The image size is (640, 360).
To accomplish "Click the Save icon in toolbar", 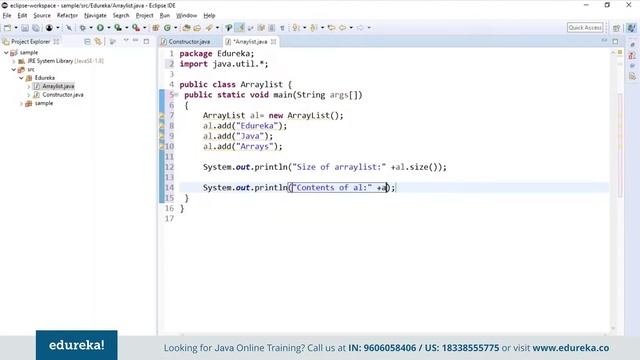I will click(x=25, y=28).
